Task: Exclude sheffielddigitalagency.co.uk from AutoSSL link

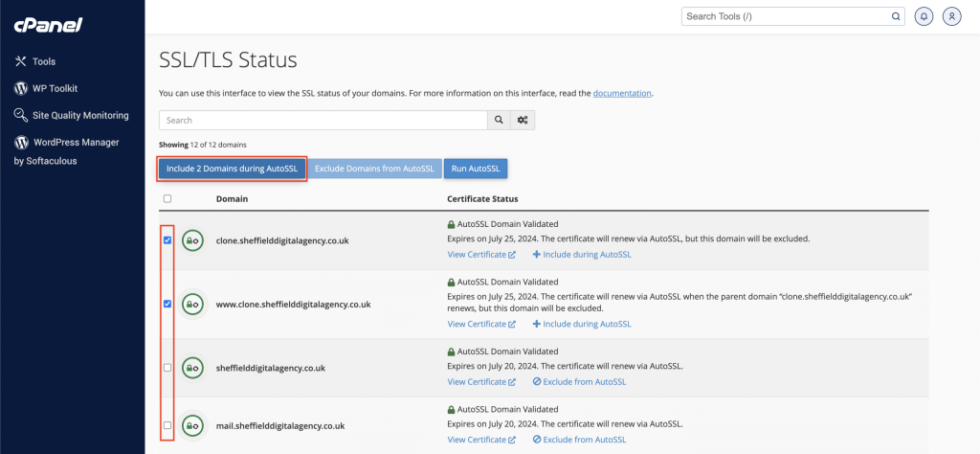Action: [579, 381]
